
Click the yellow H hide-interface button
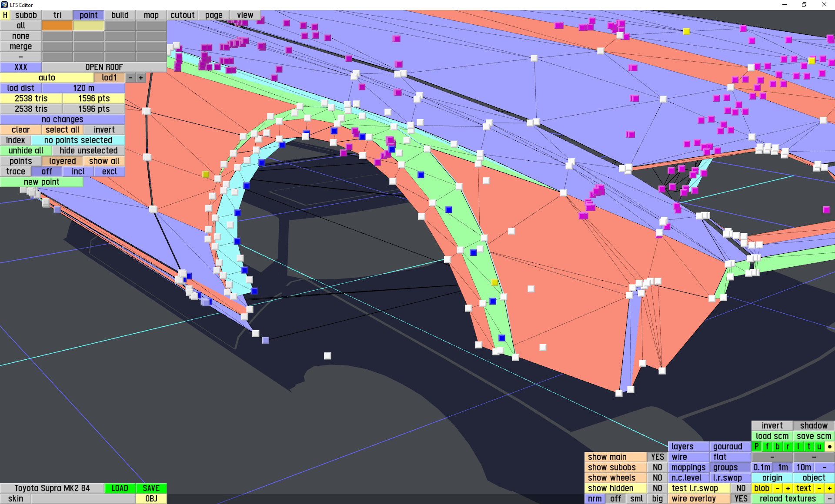pyautogui.click(x=5, y=15)
